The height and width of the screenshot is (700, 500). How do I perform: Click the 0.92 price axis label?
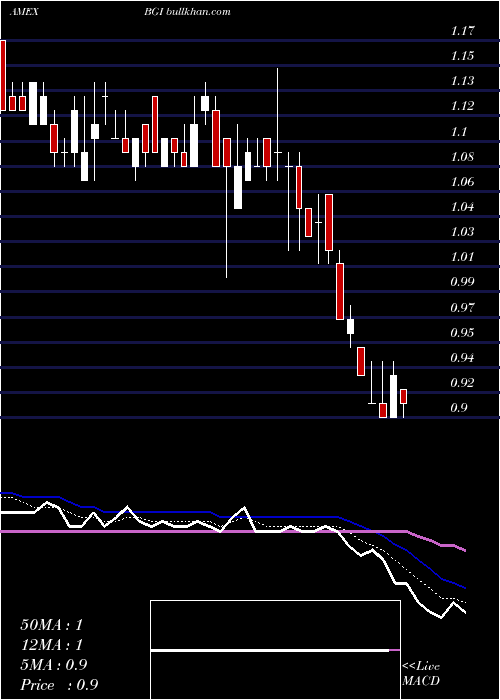pyautogui.click(x=462, y=383)
